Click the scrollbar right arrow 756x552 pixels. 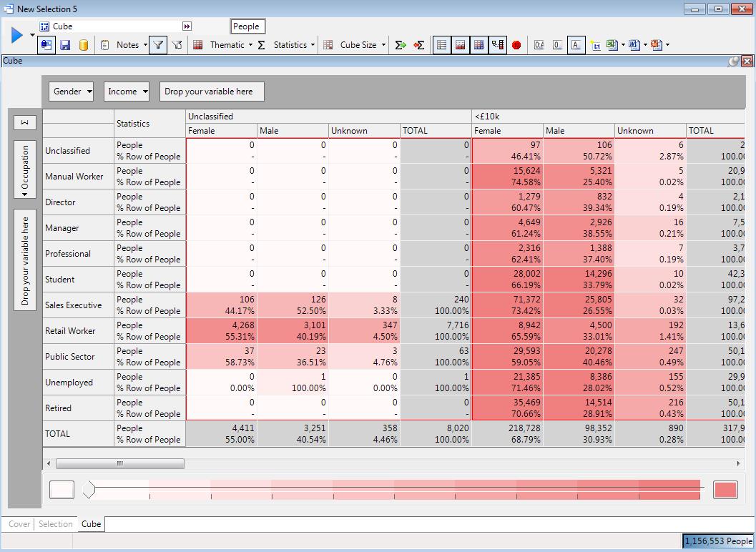pos(738,463)
